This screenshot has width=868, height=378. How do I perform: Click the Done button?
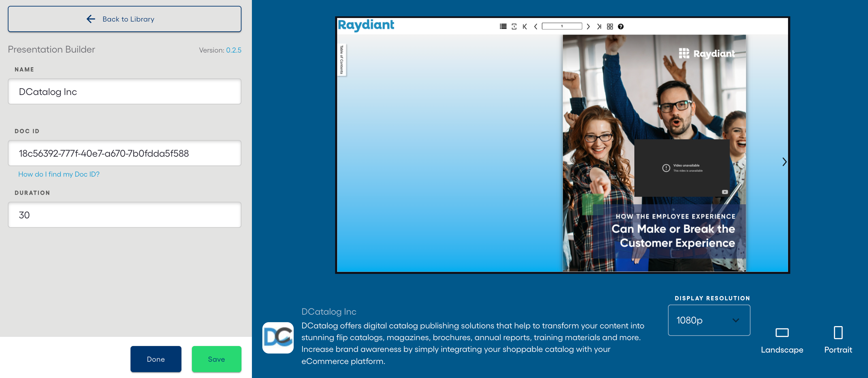click(x=156, y=359)
